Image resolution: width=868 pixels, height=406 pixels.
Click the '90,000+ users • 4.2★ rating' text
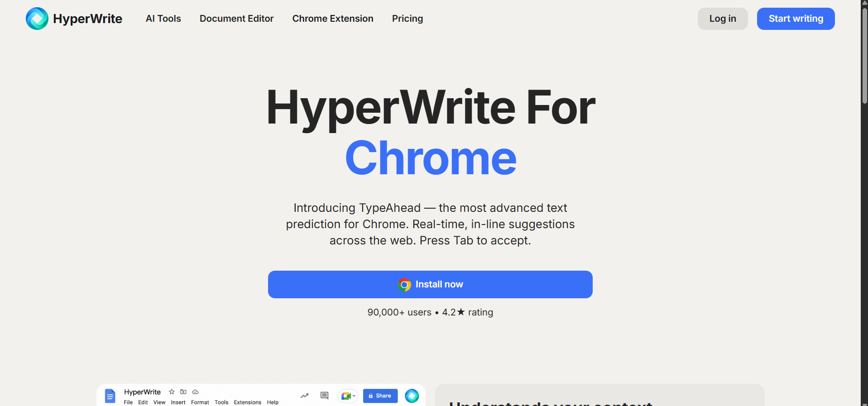[x=430, y=312]
